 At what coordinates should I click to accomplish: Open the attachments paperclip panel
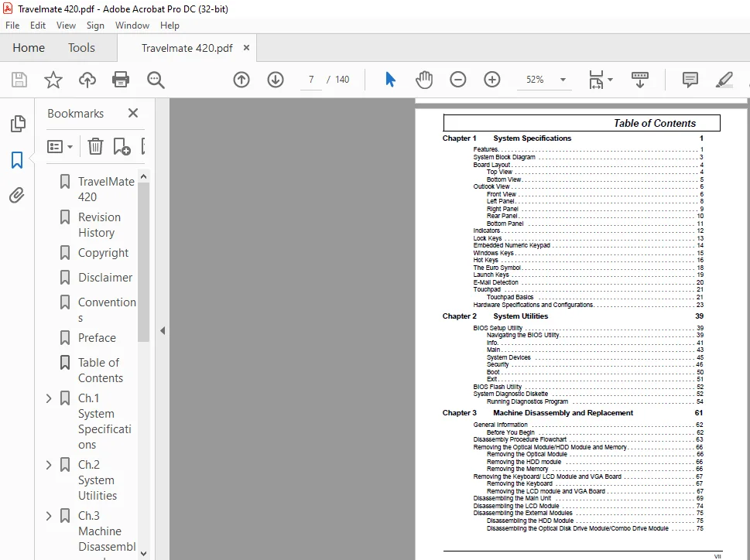(17, 196)
